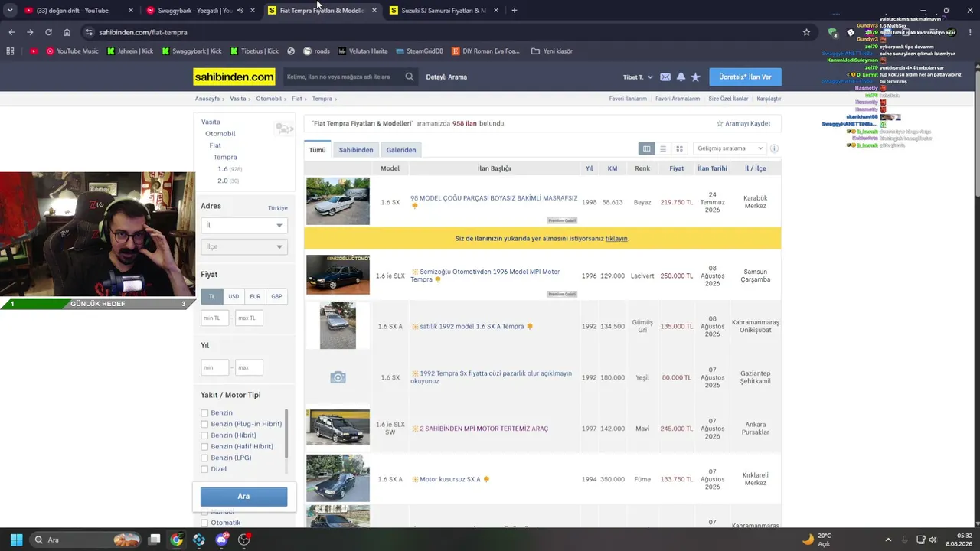Image resolution: width=980 pixels, height=551 pixels.
Task: Click the browser reload button
Action: (48, 32)
